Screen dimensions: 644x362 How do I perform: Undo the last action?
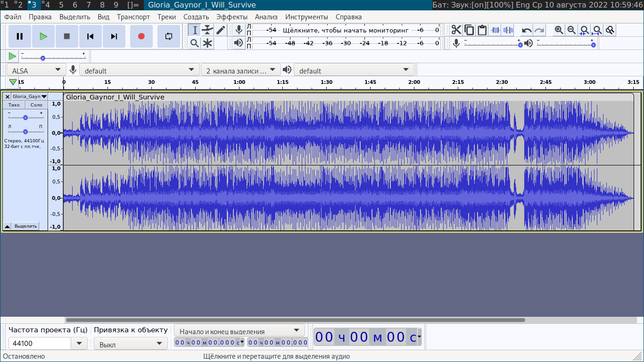coord(527,30)
